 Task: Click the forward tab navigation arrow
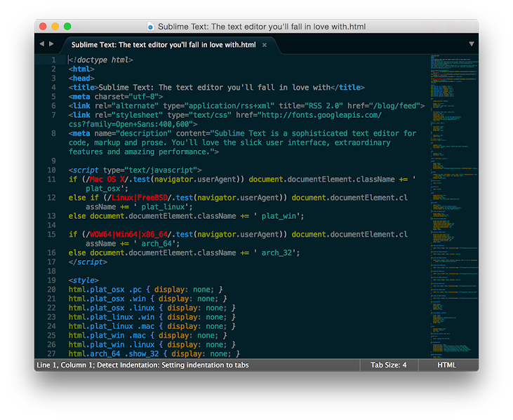[x=51, y=43]
